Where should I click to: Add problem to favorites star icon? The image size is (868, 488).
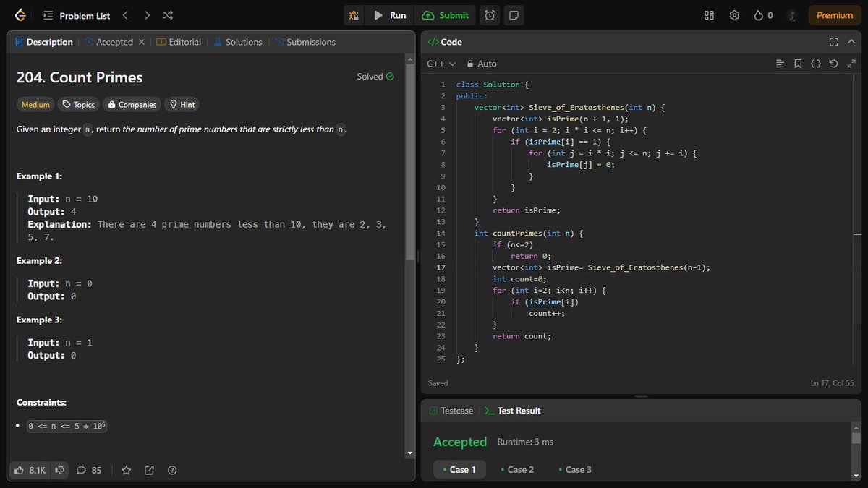click(127, 470)
